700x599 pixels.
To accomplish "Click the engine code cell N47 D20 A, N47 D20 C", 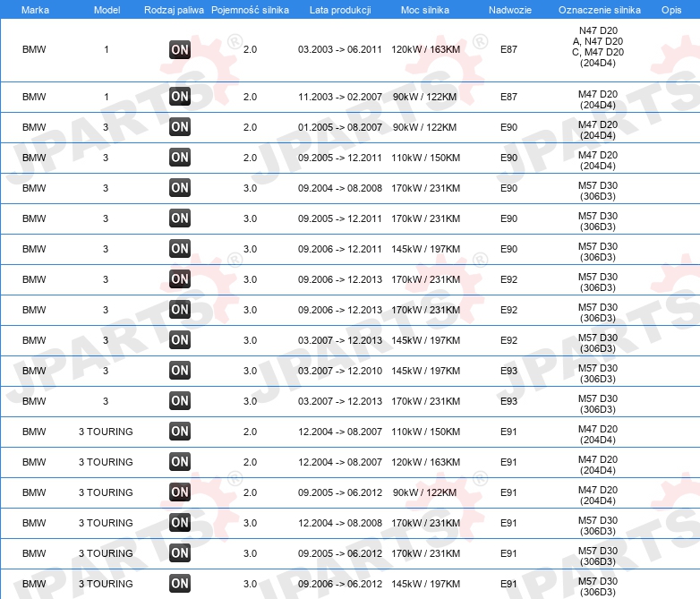I will coord(598,47).
